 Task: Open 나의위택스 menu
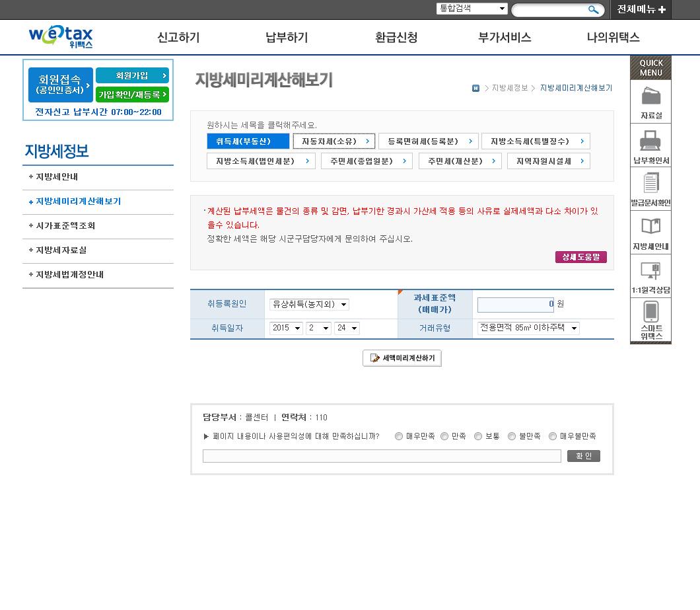pos(613,37)
